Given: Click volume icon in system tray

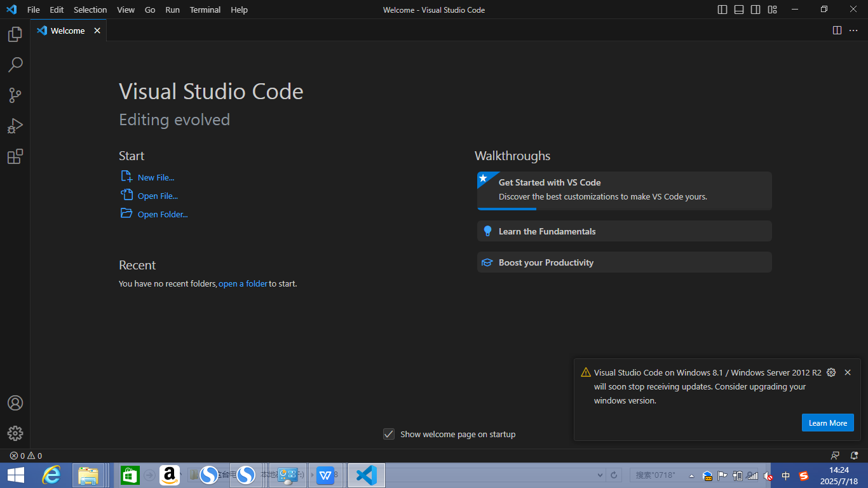Looking at the screenshot, I should point(768,476).
